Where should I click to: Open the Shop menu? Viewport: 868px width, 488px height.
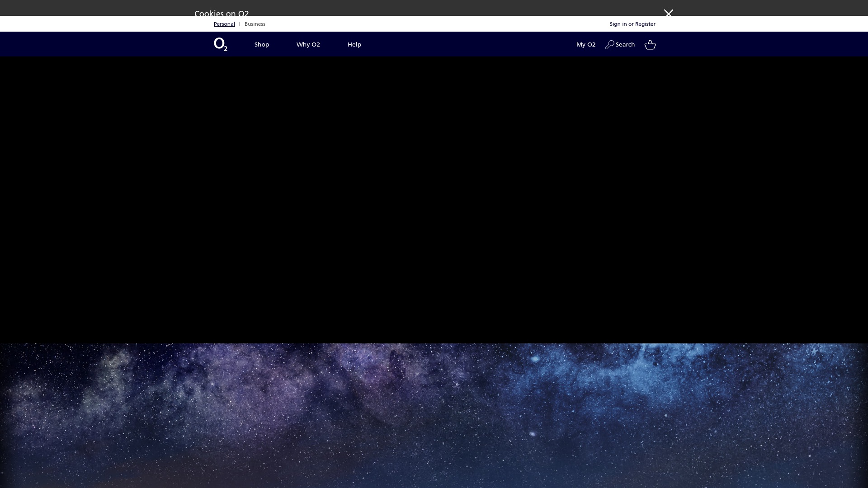click(x=262, y=44)
